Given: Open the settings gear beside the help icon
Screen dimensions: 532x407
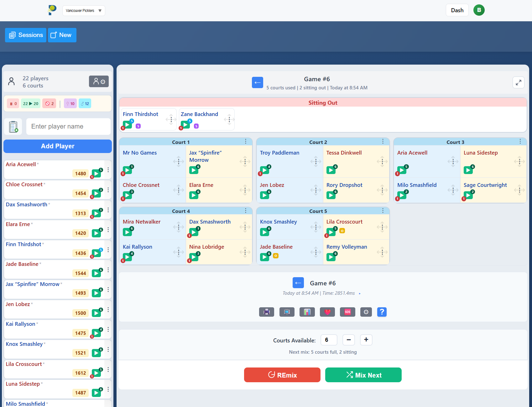Looking at the screenshot, I should tap(366, 312).
